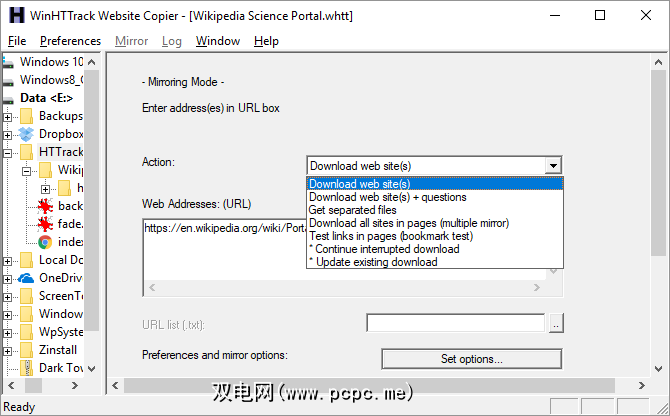This screenshot has height=416, width=670.
Task: Pick '* Update existing download' option
Action: (x=373, y=262)
